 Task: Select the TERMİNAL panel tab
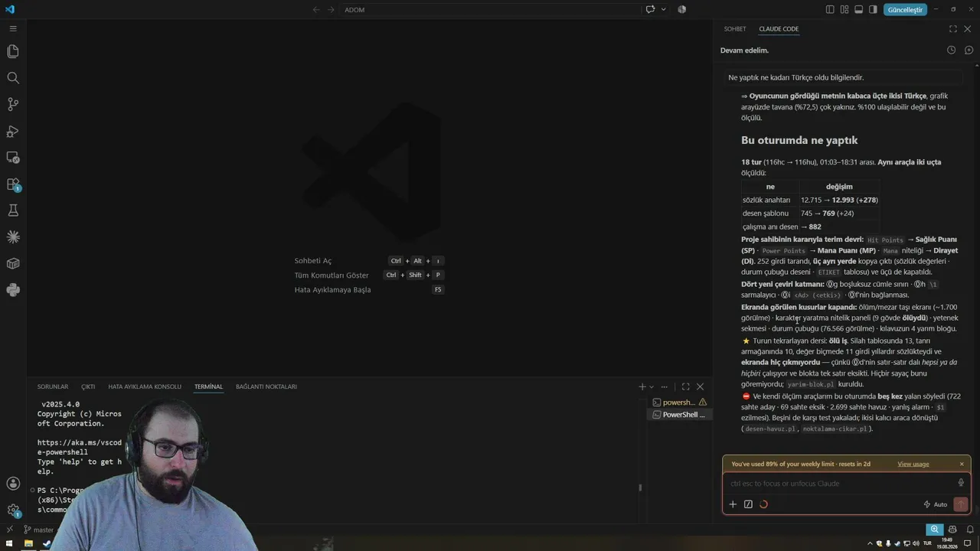(208, 387)
